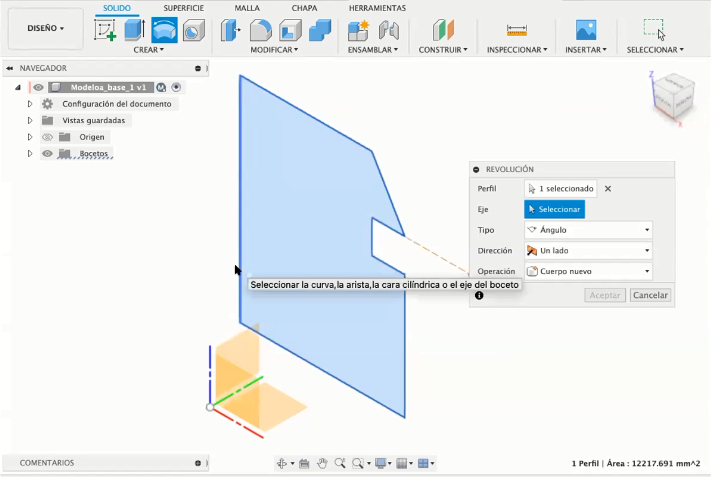
Task: Switch to the Herramientas tab
Action: point(377,8)
